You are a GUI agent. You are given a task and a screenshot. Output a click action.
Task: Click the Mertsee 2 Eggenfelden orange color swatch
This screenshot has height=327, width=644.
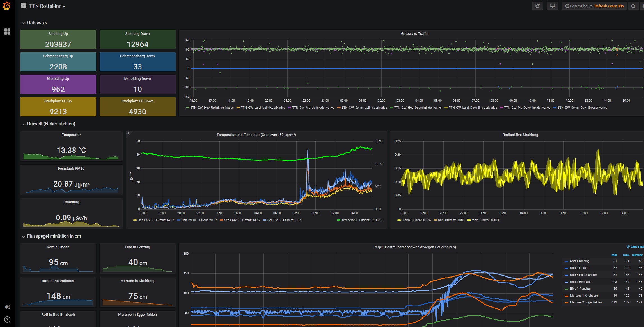tap(566, 303)
